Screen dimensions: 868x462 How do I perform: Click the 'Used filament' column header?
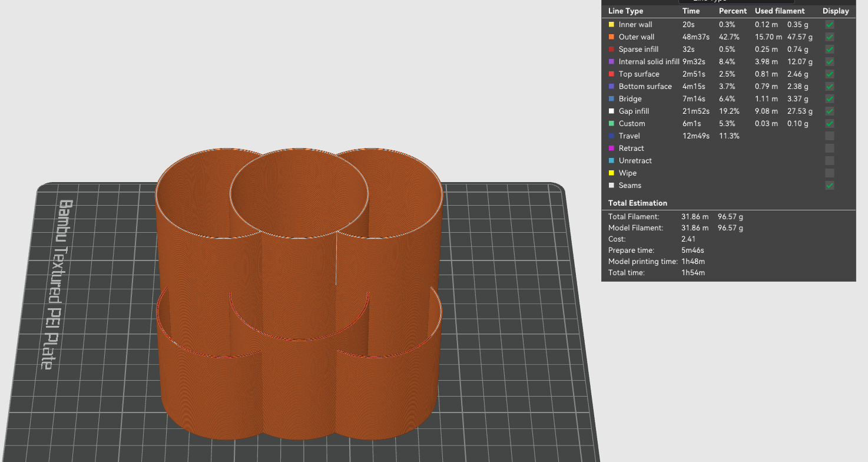tap(780, 11)
